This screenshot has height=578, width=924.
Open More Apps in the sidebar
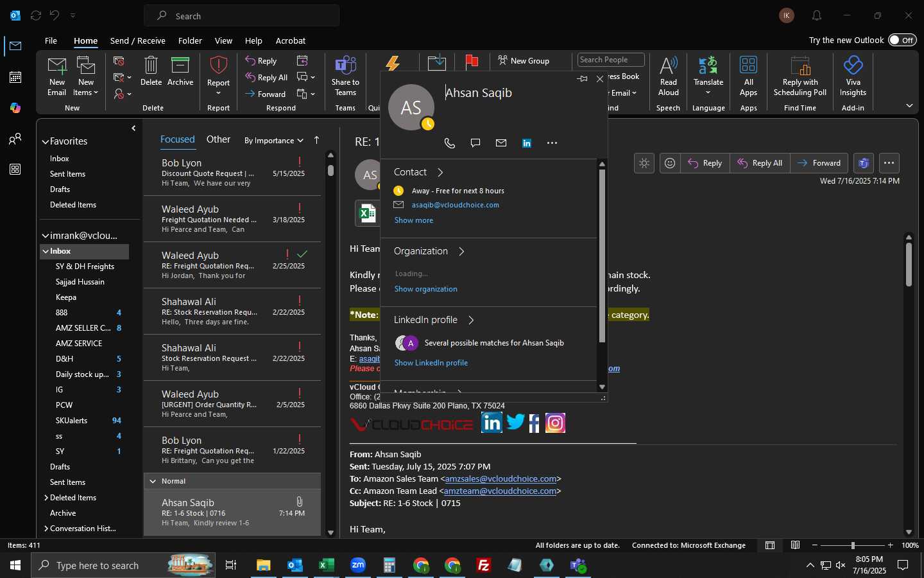(15, 170)
